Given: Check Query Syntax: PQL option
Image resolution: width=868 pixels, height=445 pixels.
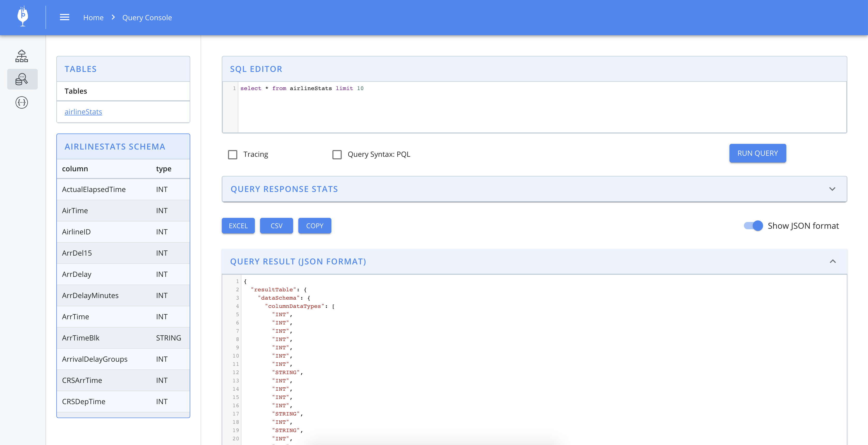Looking at the screenshot, I should pos(337,154).
